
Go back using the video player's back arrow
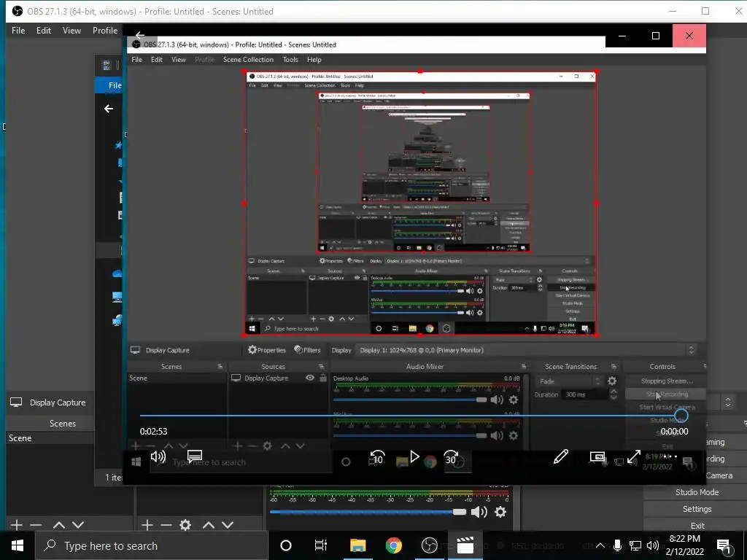coord(139,35)
